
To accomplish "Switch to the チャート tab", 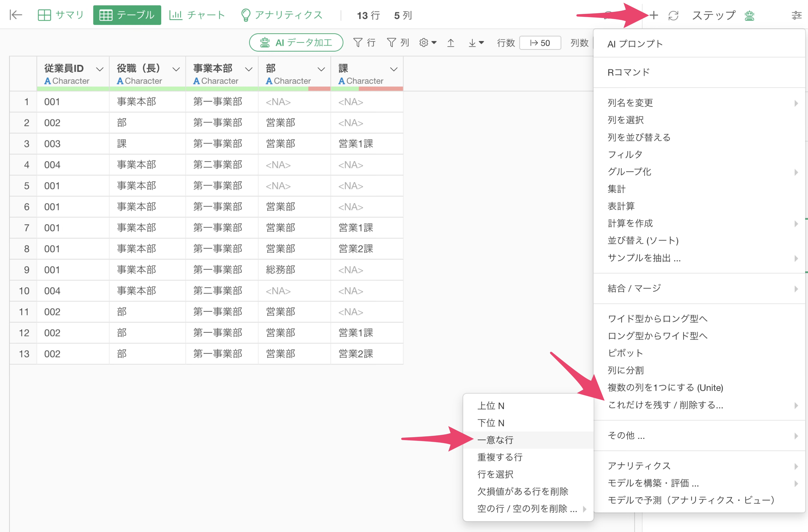I will pos(197,15).
